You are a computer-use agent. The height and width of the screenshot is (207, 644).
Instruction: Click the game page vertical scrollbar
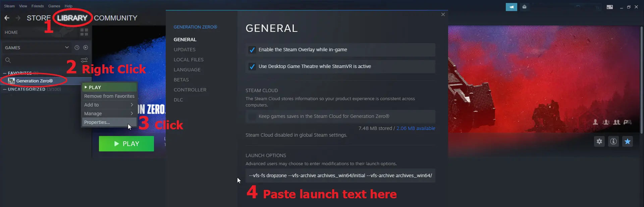pyautogui.click(x=641, y=80)
